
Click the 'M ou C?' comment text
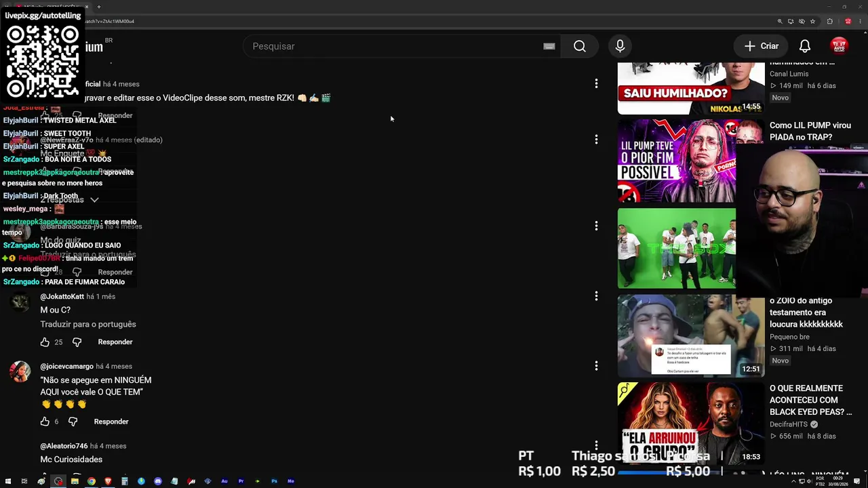[56, 310]
